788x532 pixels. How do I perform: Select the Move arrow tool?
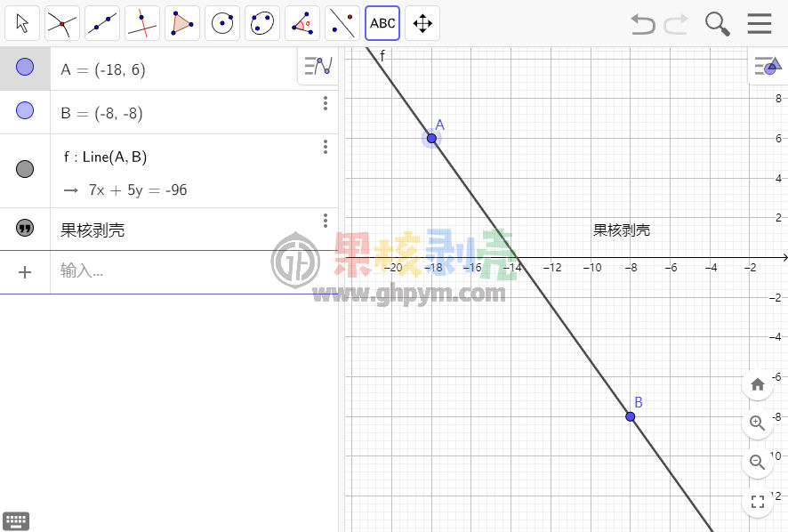pyautogui.click(x=22, y=23)
